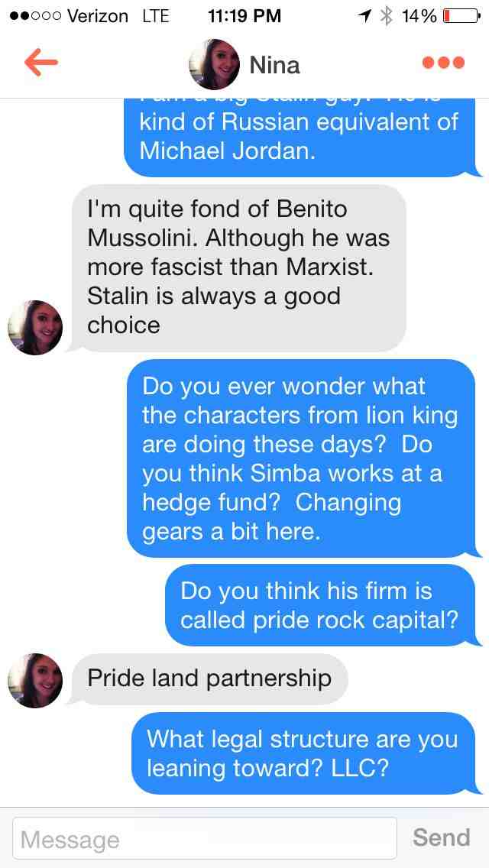Image resolution: width=489 pixels, height=868 pixels.
Task: Tap the Benito Mussolini message bubble
Action: [238, 267]
